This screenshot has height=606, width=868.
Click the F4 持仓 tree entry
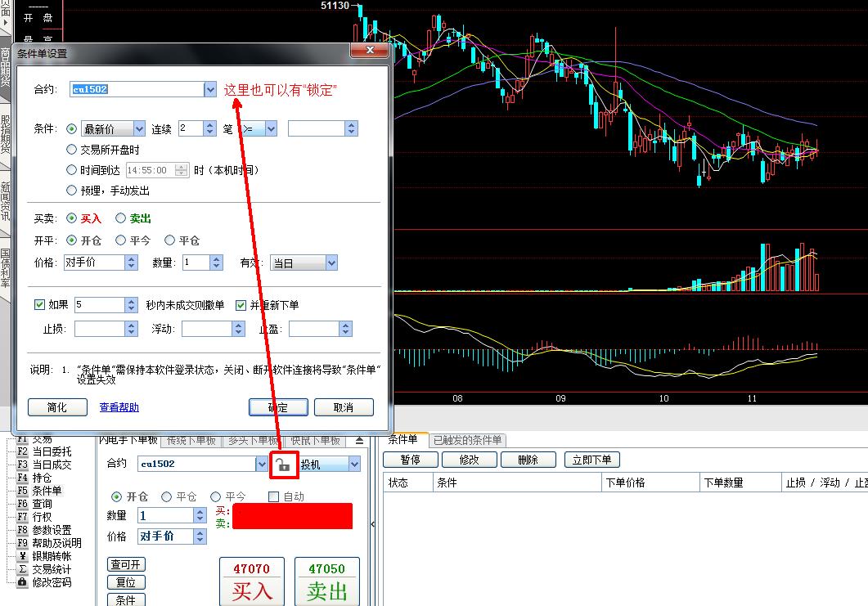(41, 478)
